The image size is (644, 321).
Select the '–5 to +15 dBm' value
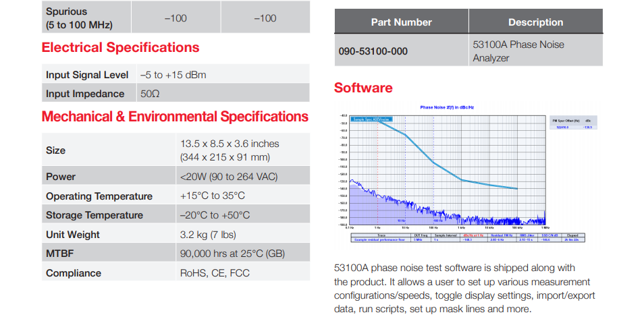pyautogui.click(x=173, y=75)
